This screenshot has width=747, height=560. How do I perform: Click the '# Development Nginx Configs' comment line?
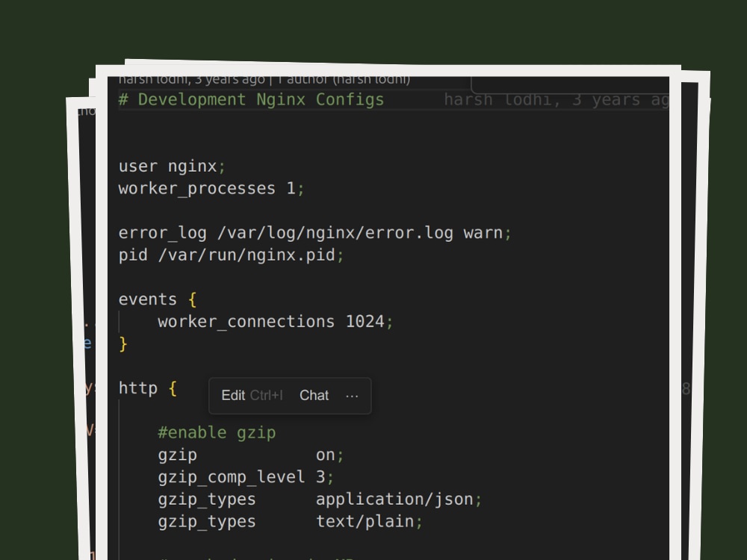click(x=251, y=99)
